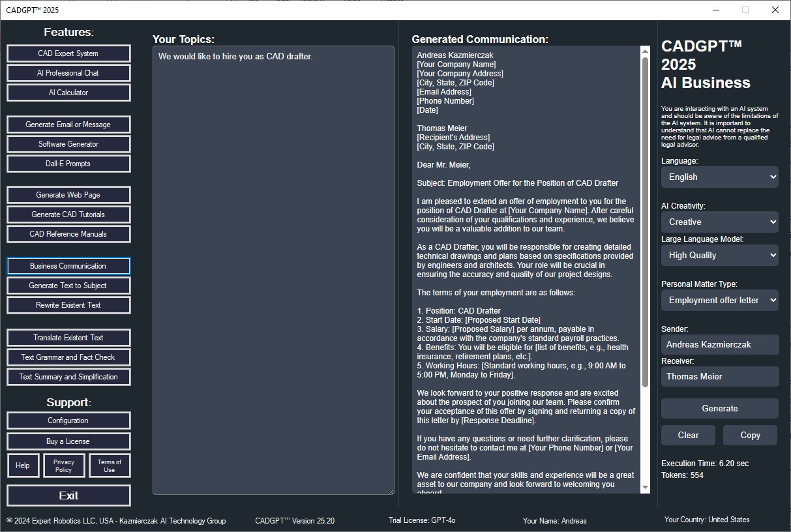Select the Business Communication feature
Image resolution: width=791 pixels, height=532 pixels.
[68, 266]
